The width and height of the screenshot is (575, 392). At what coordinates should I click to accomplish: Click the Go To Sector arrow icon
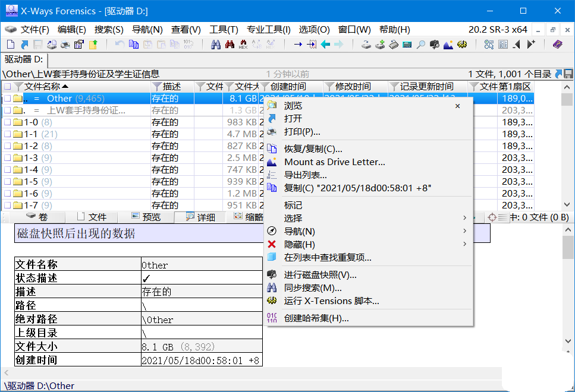pos(312,45)
